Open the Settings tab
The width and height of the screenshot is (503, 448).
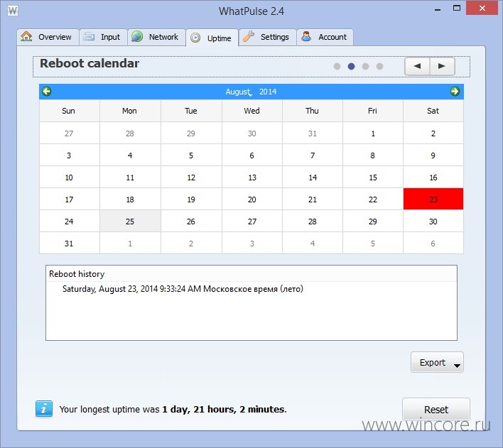[x=268, y=37]
